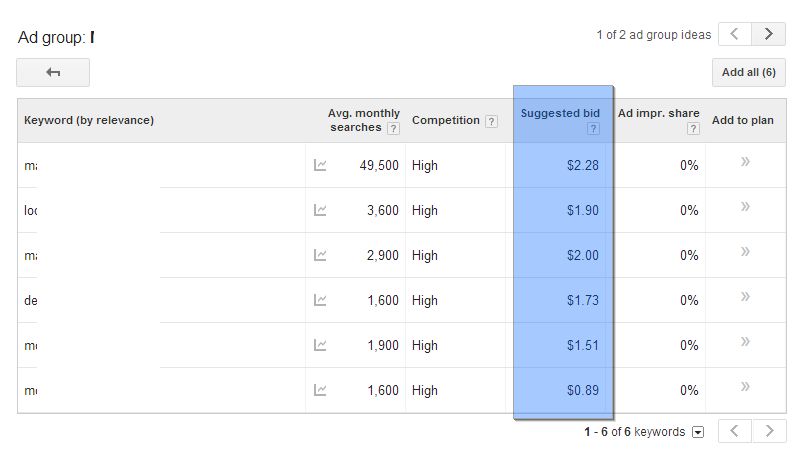Screen dimensions: 799x457
Task: Add the $1.51 keyword to plan
Action: [x=745, y=341]
